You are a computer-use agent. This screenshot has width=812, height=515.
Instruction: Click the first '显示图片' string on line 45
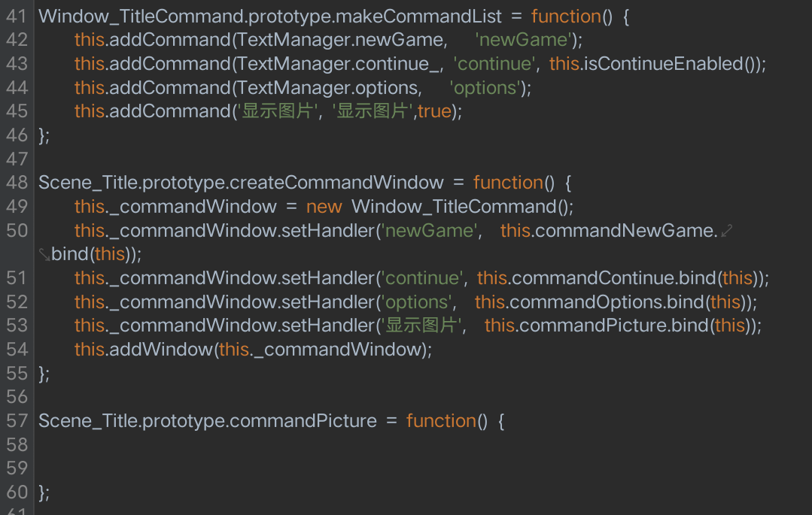click(277, 111)
